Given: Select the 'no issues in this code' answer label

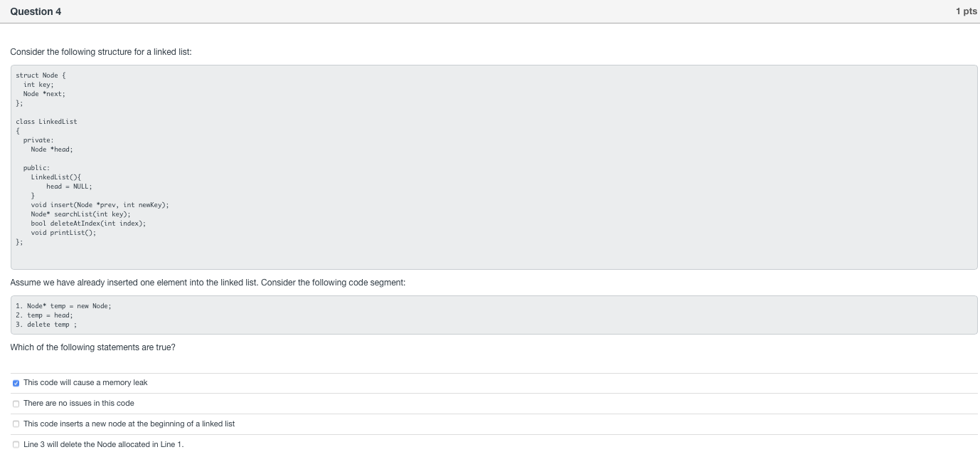Looking at the screenshot, I should [x=78, y=403].
